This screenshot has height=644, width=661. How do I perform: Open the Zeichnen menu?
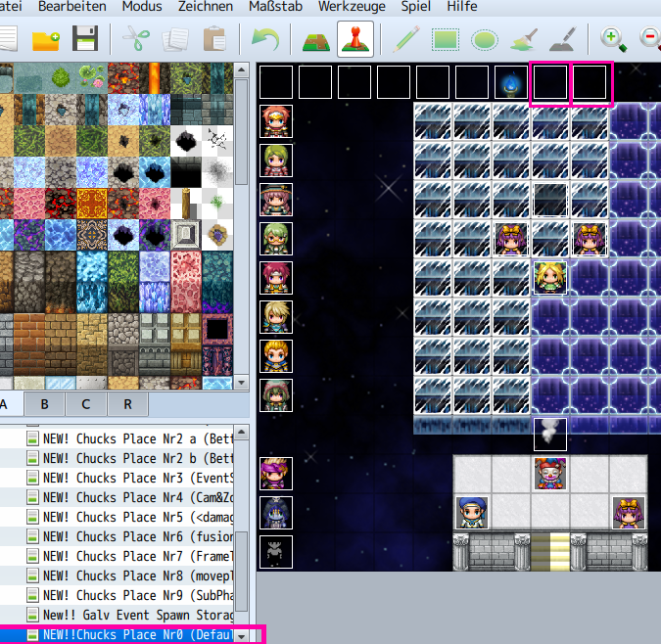pyautogui.click(x=206, y=7)
